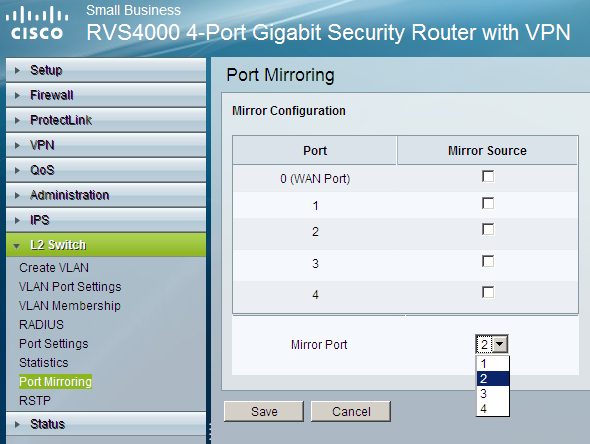Enable Mirror Source for port 1
The image size is (590, 444).
point(488,204)
